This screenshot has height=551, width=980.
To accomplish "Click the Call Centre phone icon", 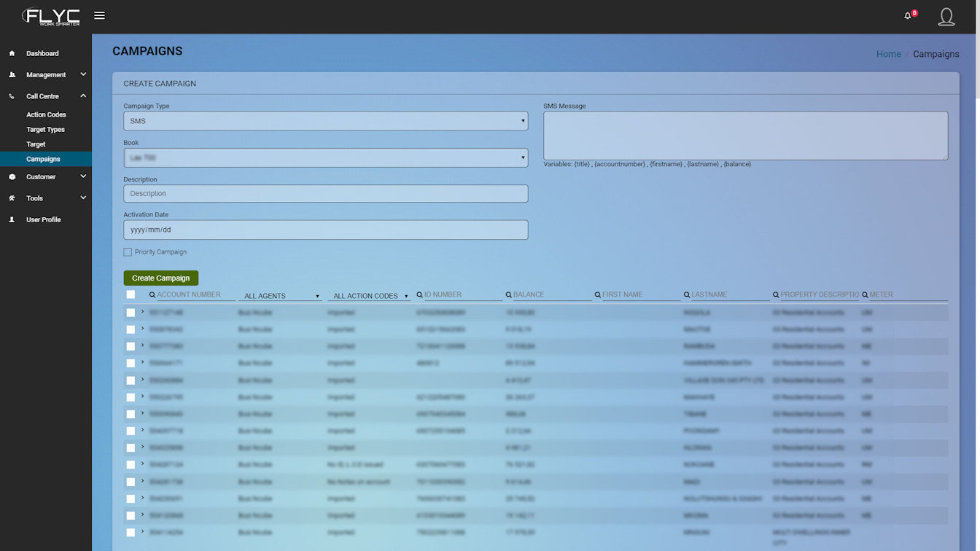I will pos(12,96).
